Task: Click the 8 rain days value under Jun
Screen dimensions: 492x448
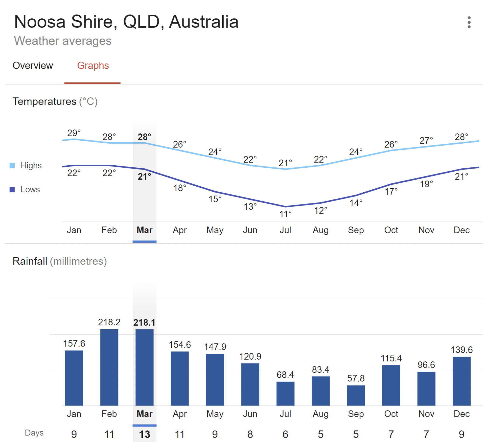Action: (250, 434)
